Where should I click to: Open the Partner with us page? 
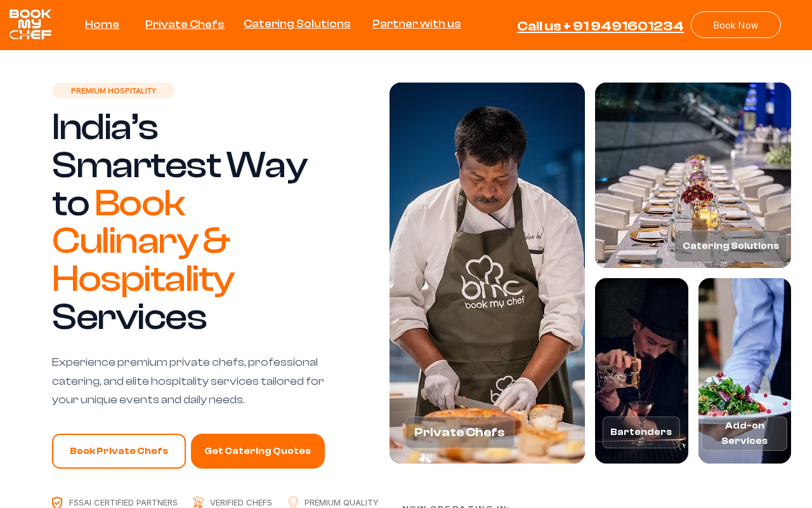(417, 24)
